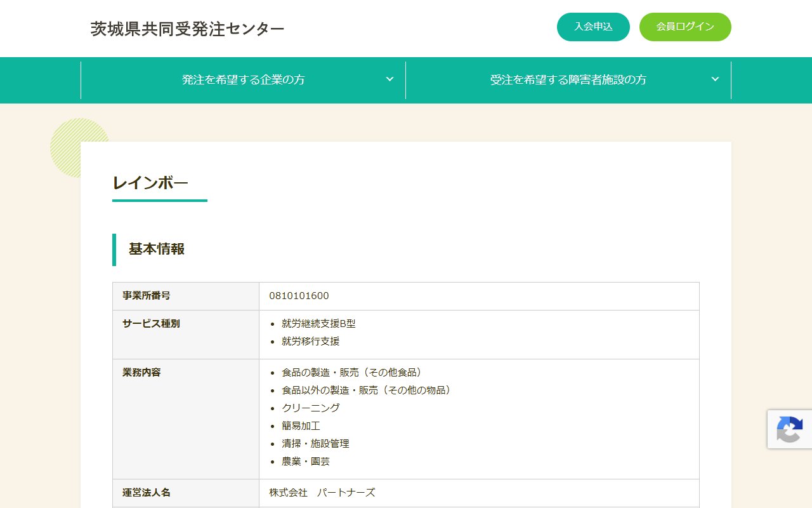Click the 業務内容 label cell
This screenshot has width=812, height=508.
click(x=186, y=419)
